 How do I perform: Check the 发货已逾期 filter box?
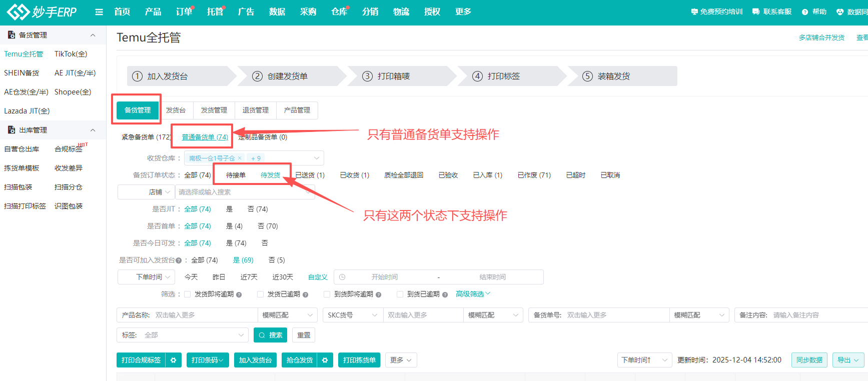coord(260,294)
